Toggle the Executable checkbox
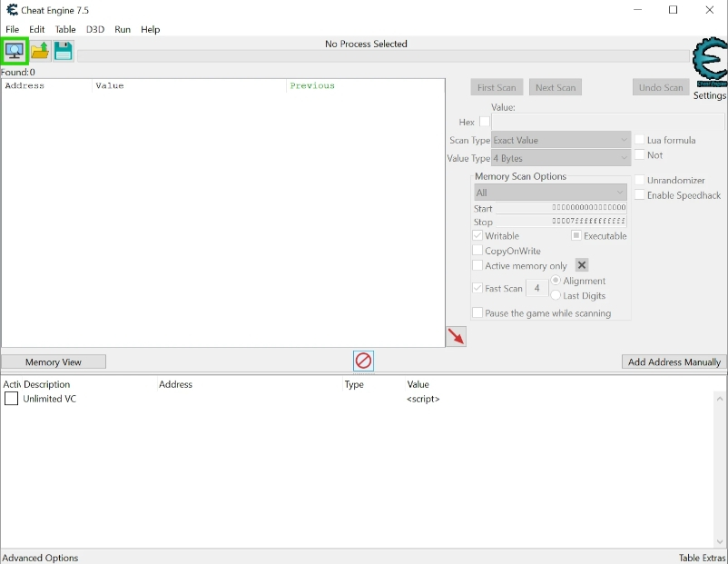728x564 pixels. pyautogui.click(x=576, y=235)
